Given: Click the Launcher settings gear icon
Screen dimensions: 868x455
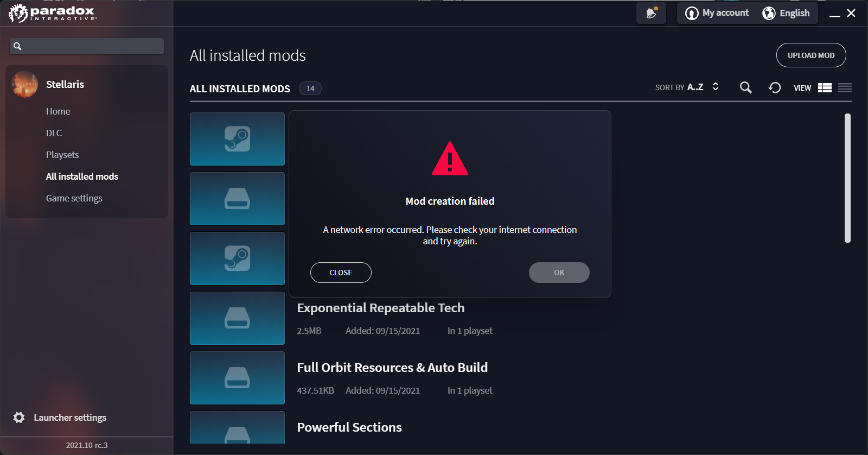Looking at the screenshot, I should (19, 418).
